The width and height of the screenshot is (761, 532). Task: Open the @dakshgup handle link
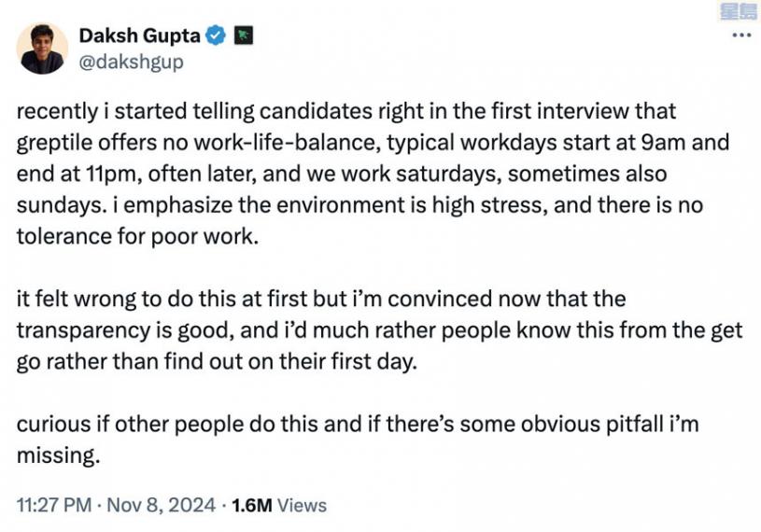click(x=131, y=62)
